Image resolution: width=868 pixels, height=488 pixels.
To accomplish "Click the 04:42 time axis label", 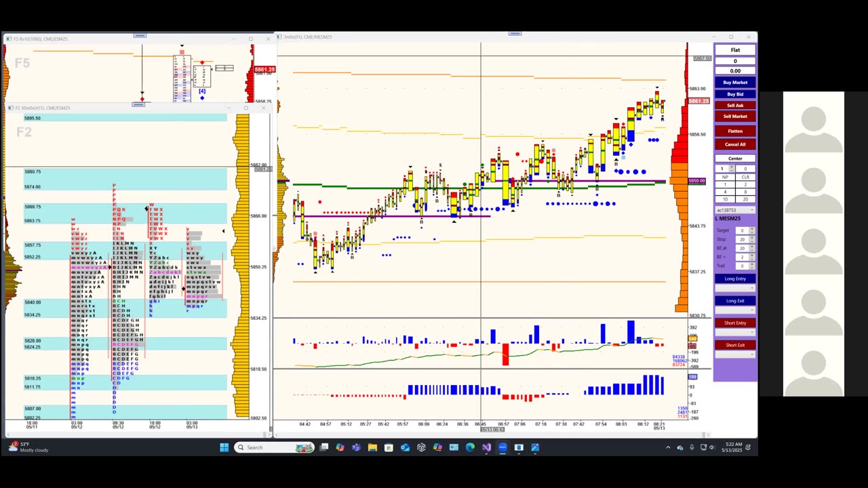I will point(305,424).
